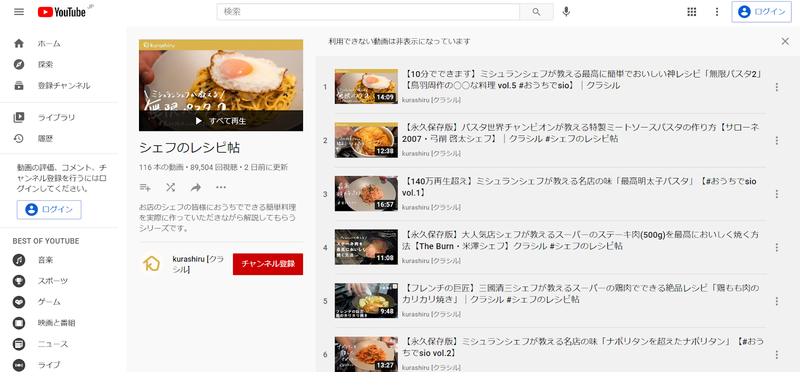Open the hamburger guide menu
Viewport: 800px width, 372px height.
pos(19,12)
